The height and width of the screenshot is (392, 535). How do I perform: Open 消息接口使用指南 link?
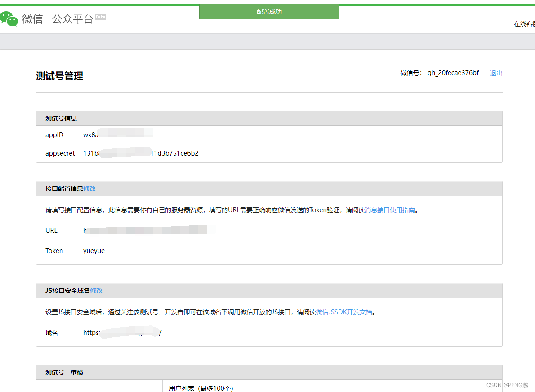point(390,210)
